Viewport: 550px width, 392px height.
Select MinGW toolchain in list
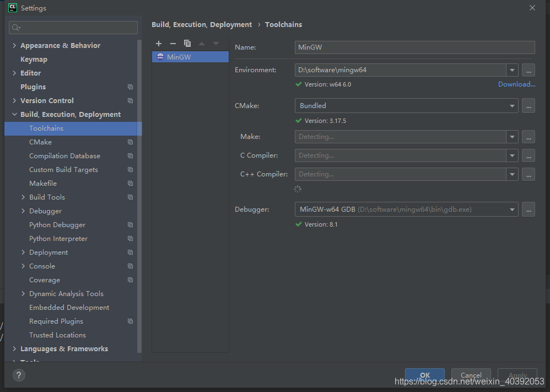(190, 57)
